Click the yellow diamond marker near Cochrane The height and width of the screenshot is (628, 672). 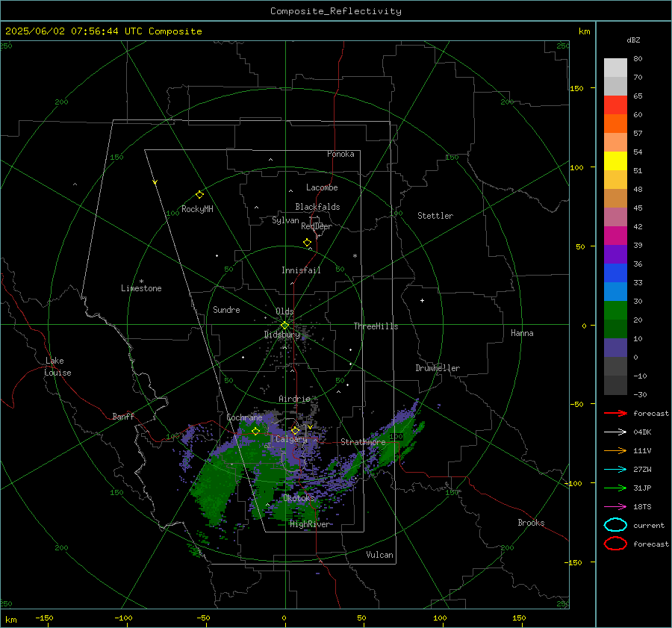pos(256,431)
